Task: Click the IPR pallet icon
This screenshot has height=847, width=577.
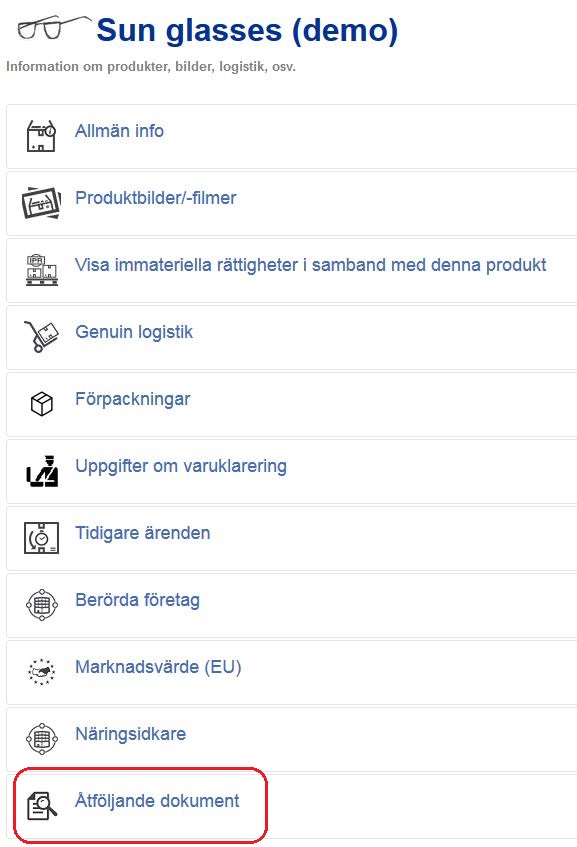Action: (x=42, y=270)
